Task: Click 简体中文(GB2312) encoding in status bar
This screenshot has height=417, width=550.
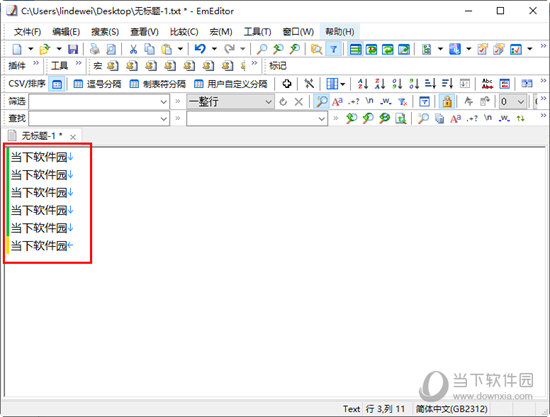Action: click(452, 409)
